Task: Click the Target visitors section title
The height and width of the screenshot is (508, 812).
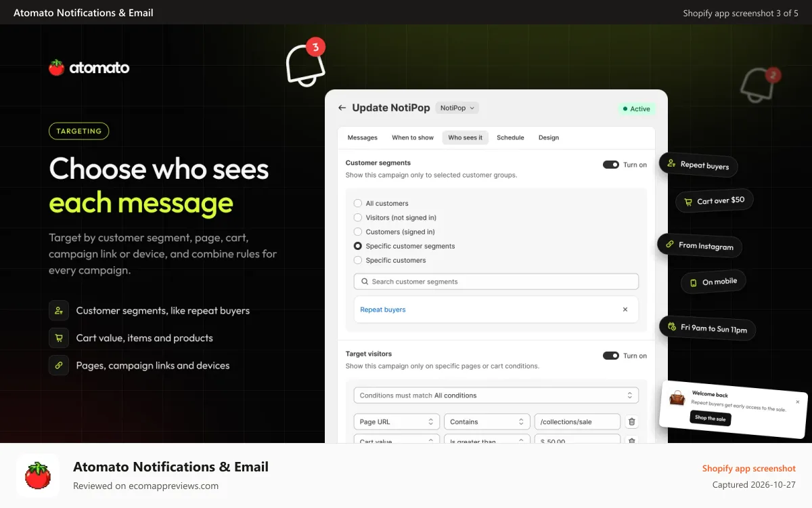Action: pos(369,354)
